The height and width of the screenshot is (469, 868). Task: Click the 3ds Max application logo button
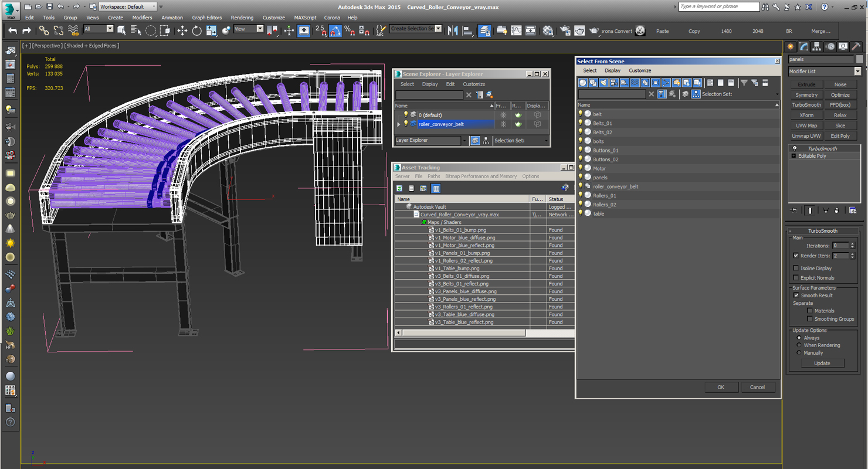(11, 10)
